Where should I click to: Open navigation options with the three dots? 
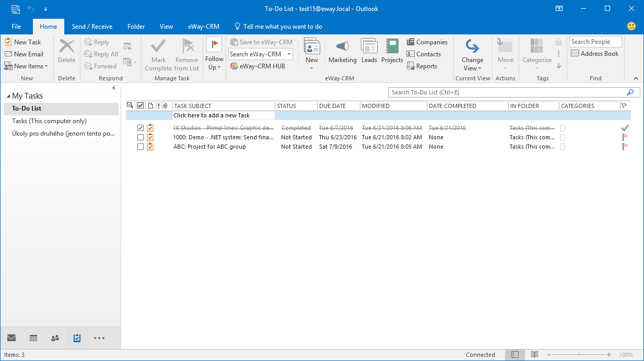click(x=99, y=338)
